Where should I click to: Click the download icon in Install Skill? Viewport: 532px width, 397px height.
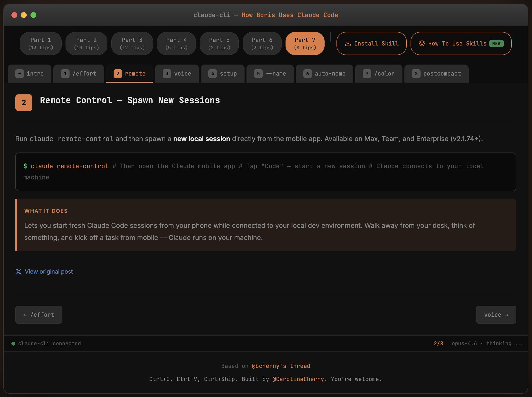click(x=347, y=44)
